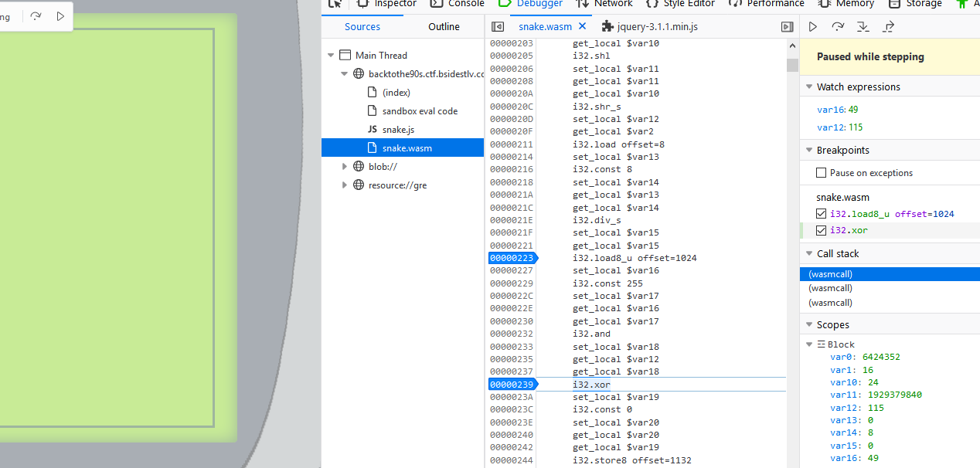This screenshot has height=468, width=980.
Task: Open the pretty-print source options icon
Action: tap(787, 25)
